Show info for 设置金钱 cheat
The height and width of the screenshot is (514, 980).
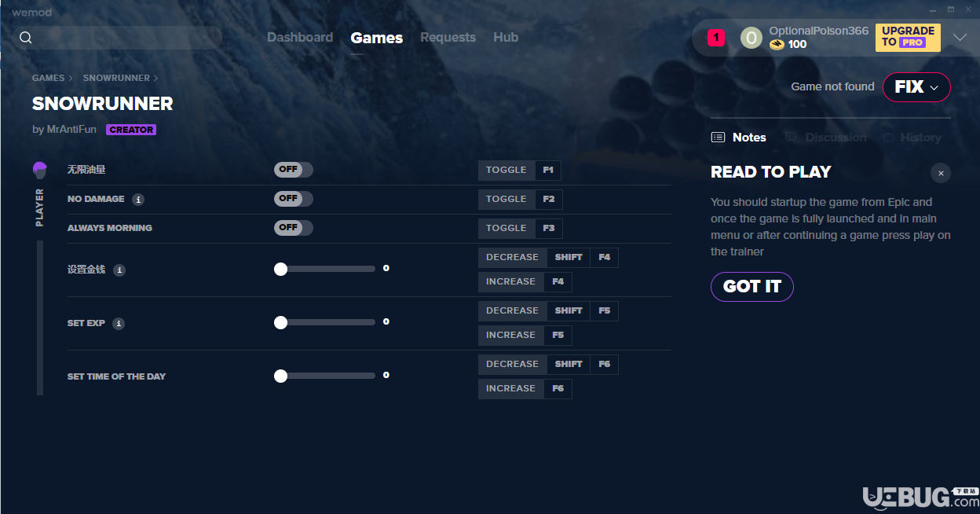click(119, 270)
